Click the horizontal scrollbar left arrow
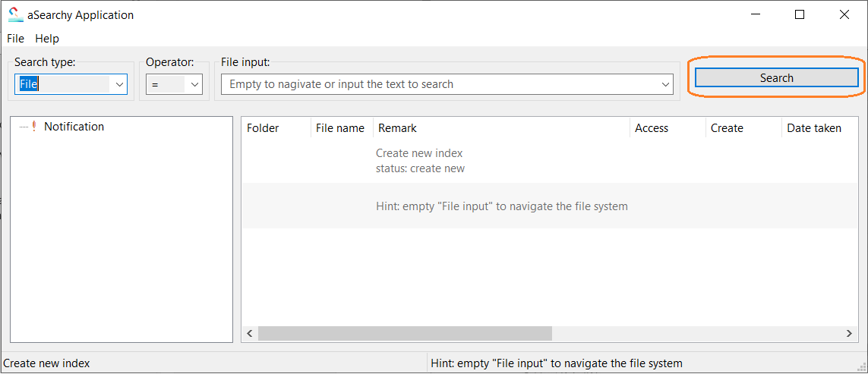The image size is (868, 374). (x=250, y=333)
